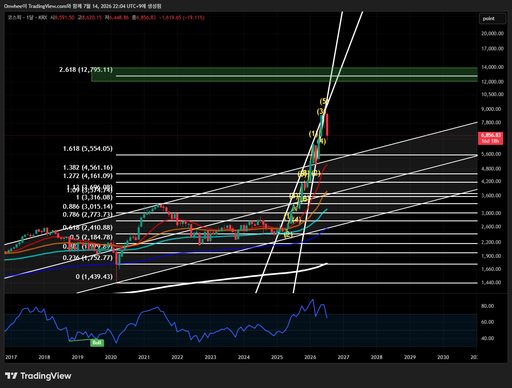The height and width of the screenshot is (388, 512).
Task: Click the "point" label box at top right
Action: click(492, 19)
